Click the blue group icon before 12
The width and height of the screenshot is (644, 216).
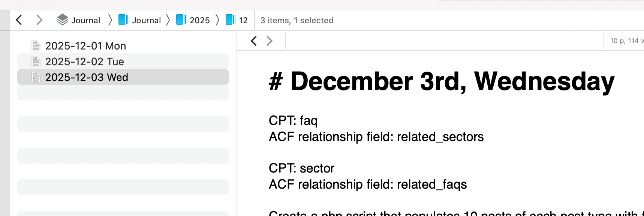tap(231, 20)
